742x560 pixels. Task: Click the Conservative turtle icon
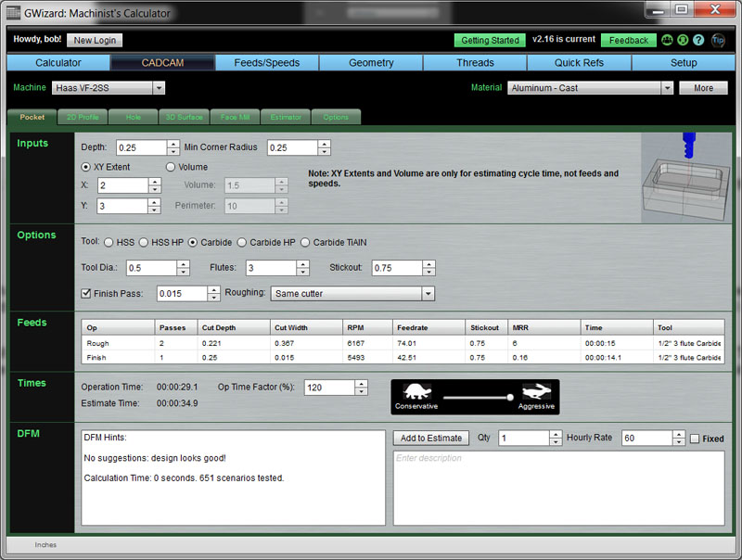pos(416,391)
